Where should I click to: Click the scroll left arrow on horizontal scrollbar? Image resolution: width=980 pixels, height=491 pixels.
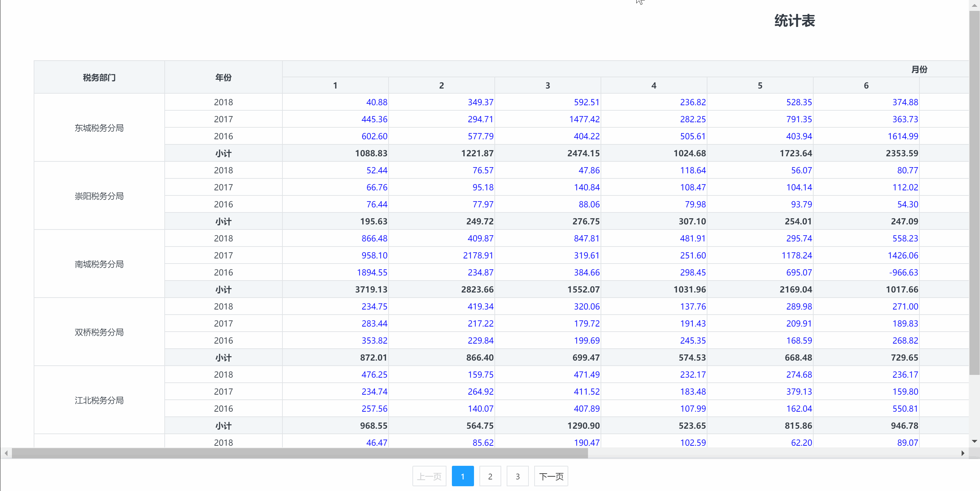pos(6,453)
